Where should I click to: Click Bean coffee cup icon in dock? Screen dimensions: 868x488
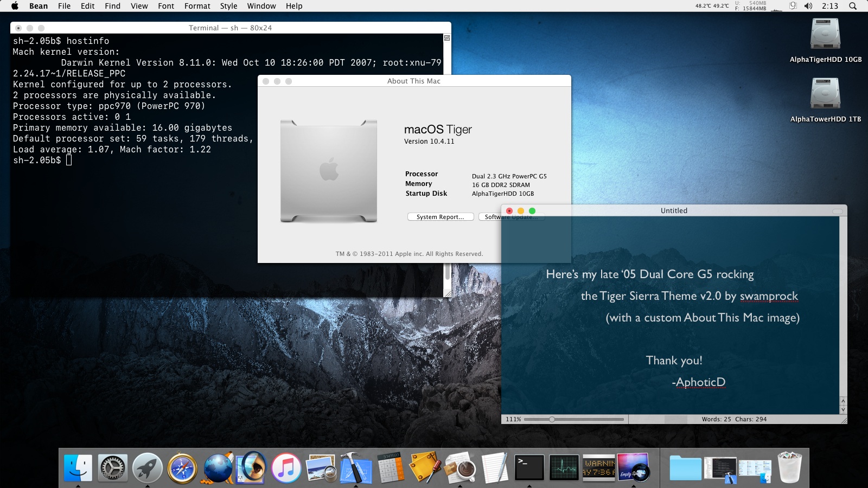point(460,467)
